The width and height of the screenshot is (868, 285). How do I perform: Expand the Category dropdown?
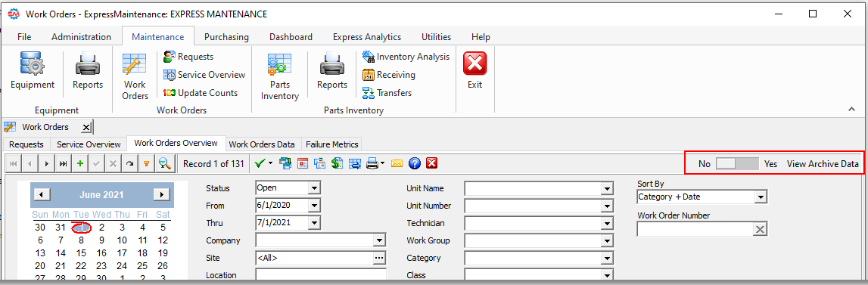pos(607,259)
